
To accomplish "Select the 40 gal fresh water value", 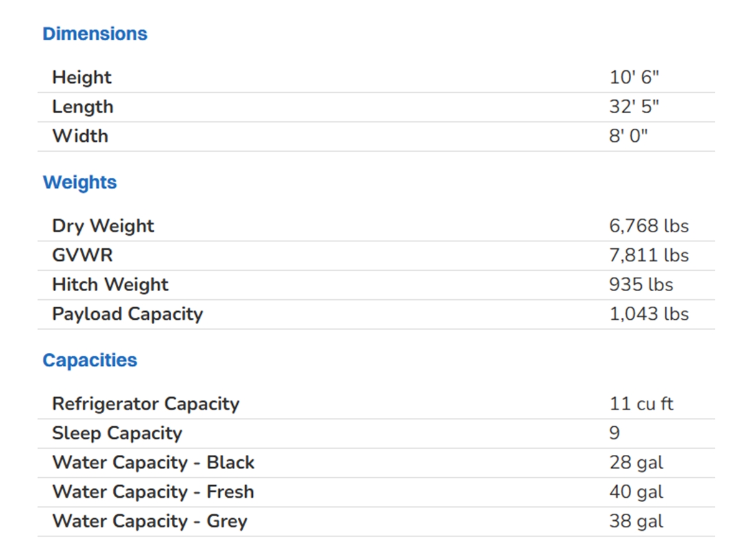I will tap(636, 492).
